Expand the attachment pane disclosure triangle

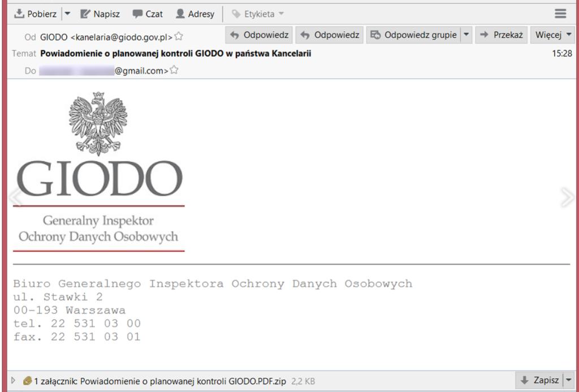click(x=14, y=380)
